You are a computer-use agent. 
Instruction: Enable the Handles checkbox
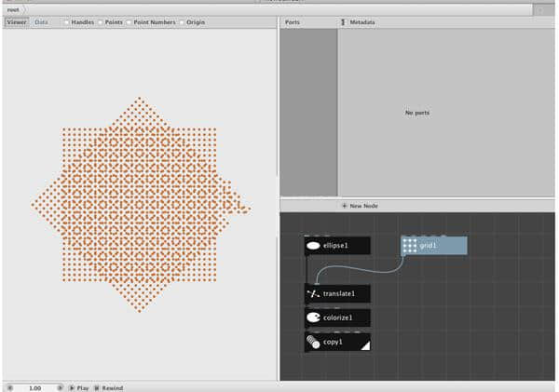pos(65,21)
